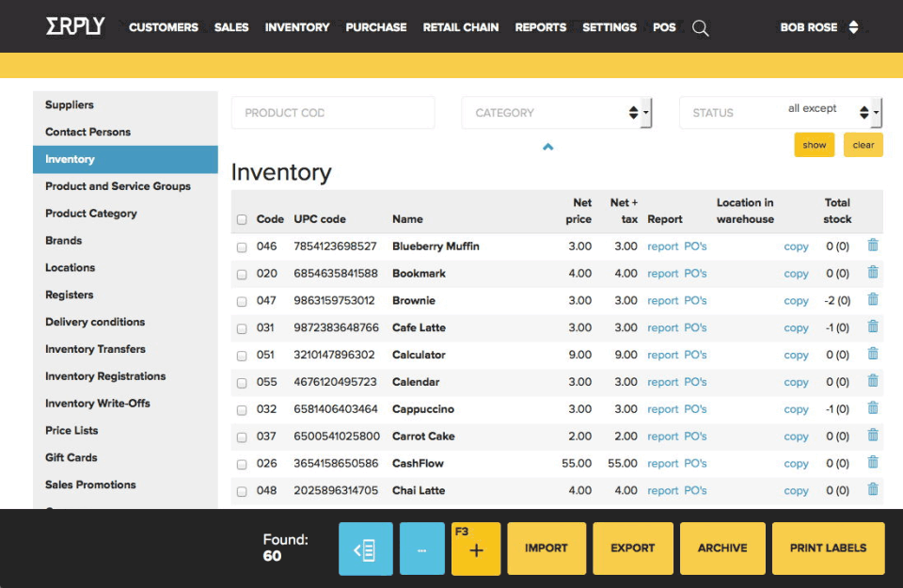The width and height of the screenshot is (903, 588).
Task: Open the Purchase menu
Action: (x=375, y=27)
